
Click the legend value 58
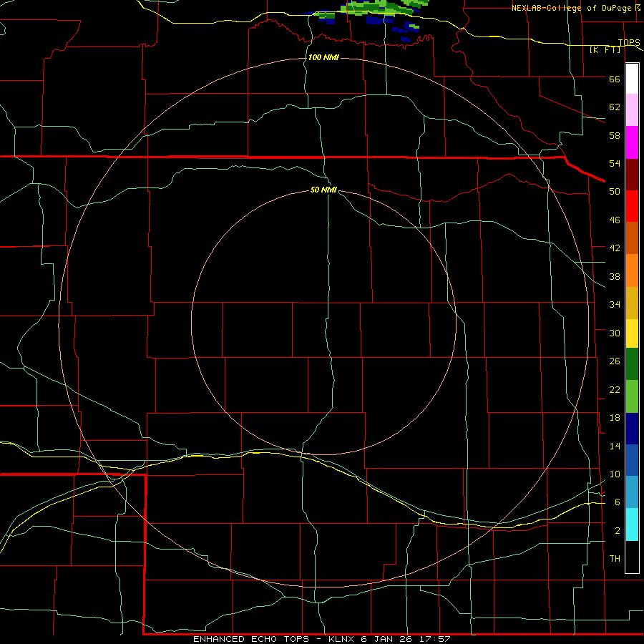(x=615, y=135)
